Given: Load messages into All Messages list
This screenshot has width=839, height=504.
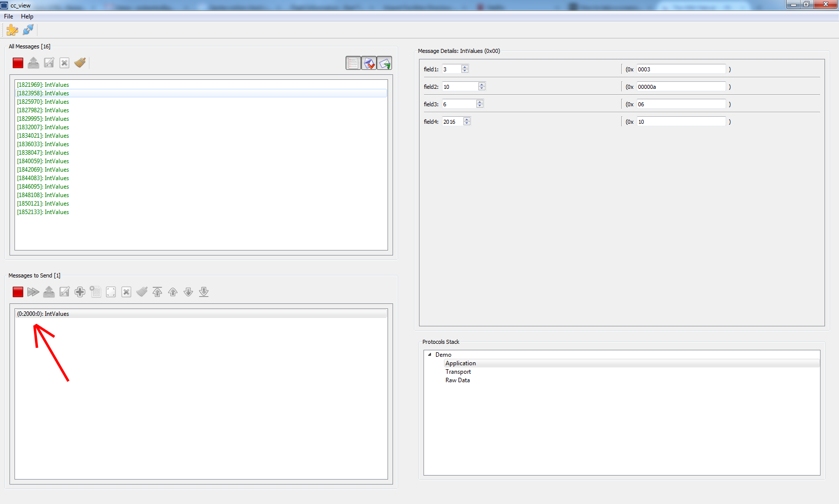Looking at the screenshot, I should (x=33, y=63).
